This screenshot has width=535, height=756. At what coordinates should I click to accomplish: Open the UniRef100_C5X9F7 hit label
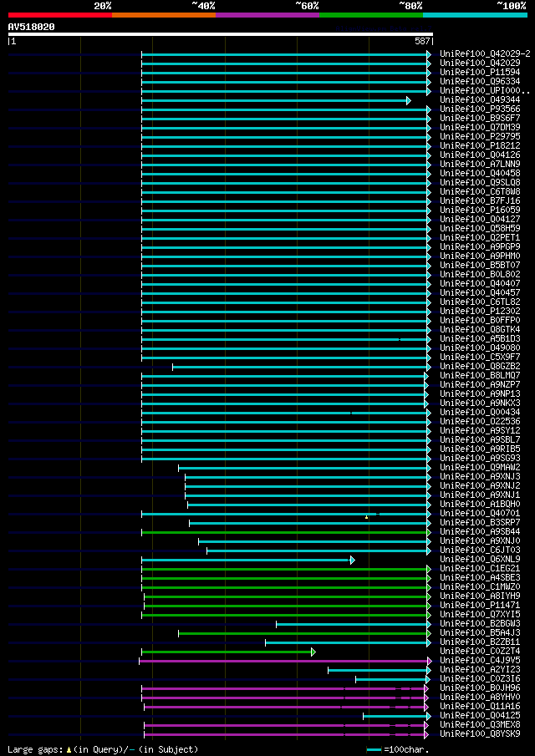coord(480,358)
